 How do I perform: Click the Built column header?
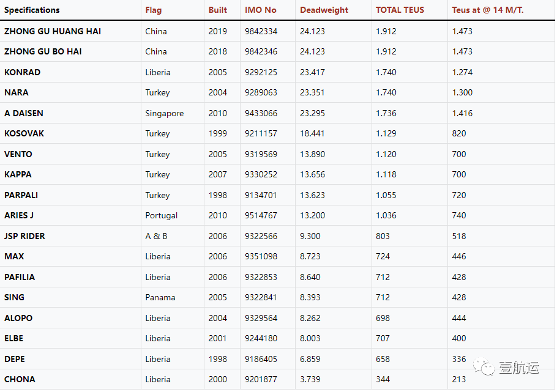[218, 10]
